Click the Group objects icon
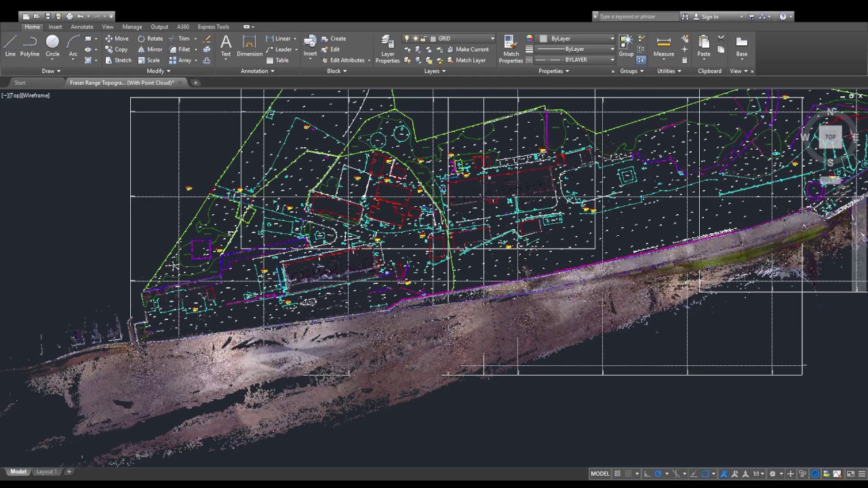 (x=626, y=45)
